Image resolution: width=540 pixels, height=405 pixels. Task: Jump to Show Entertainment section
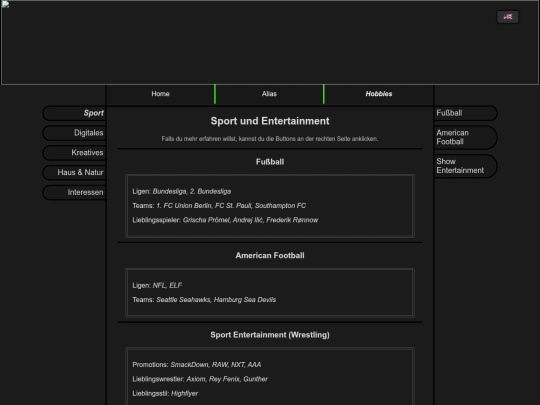coord(465,166)
